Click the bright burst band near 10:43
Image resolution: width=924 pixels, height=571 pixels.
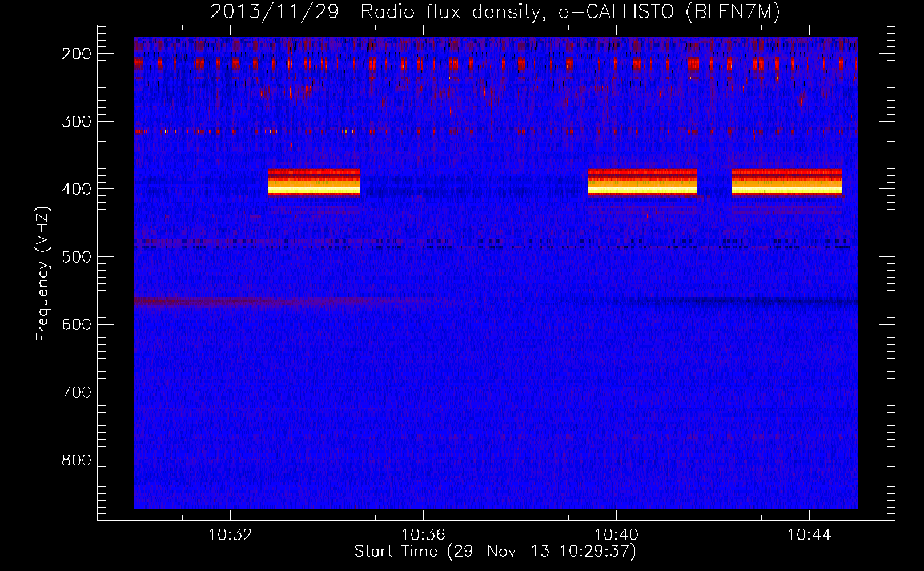click(787, 183)
